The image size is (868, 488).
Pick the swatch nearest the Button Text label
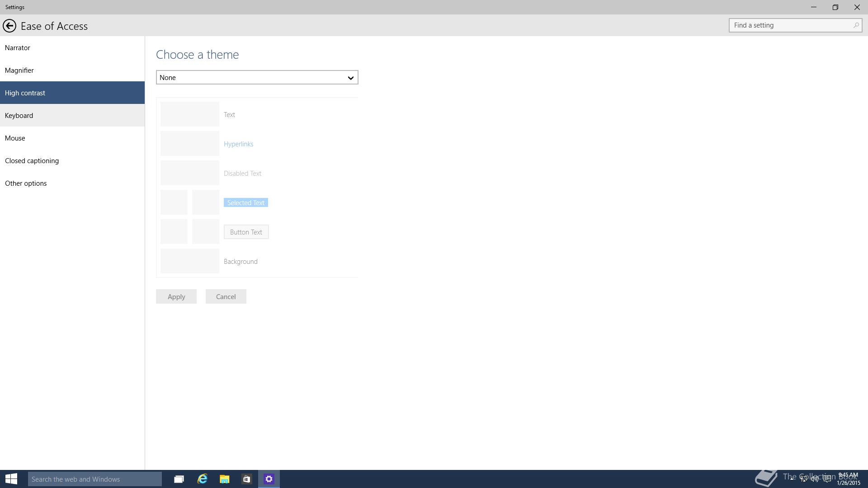click(x=206, y=231)
